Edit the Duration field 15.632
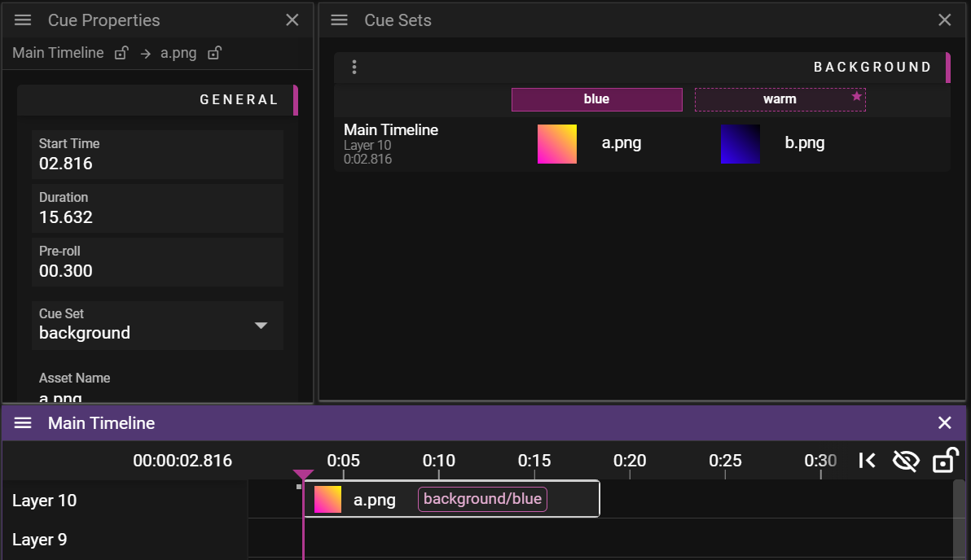This screenshot has height=560, width=971. (157, 208)
